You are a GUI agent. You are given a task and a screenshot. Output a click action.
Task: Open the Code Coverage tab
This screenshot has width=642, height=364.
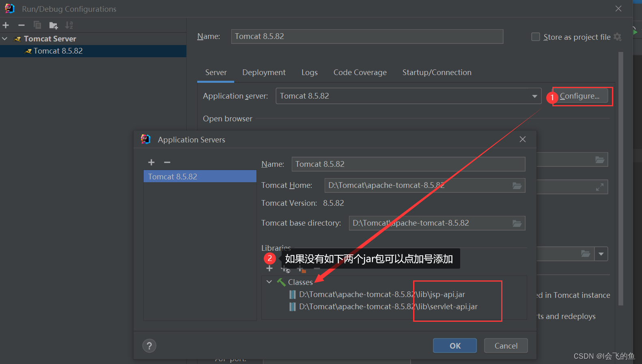[x=360, y=73]
